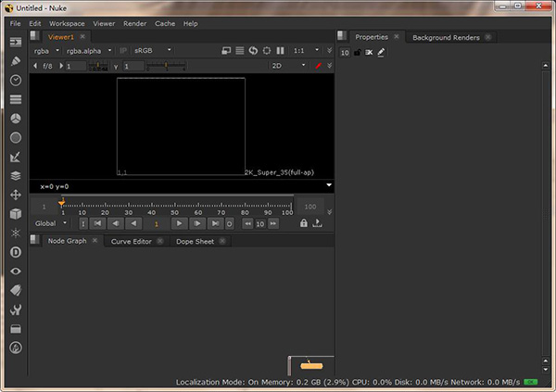The height and width of the screenshot is (392, 556).
Task: Open the 3D nodes cube icon
Action: coord(16,214)
